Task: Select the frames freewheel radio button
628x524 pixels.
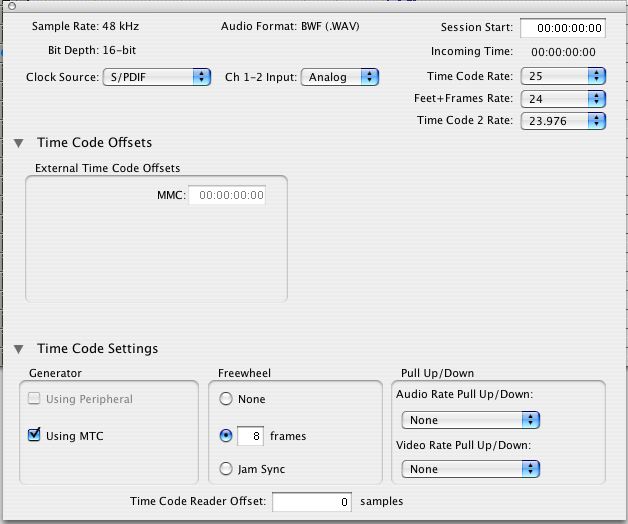Action: [x=226, y=436]
